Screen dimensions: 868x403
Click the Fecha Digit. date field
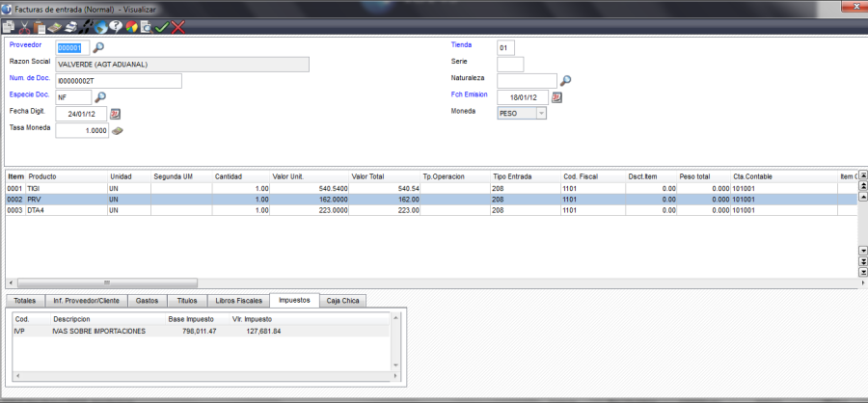coord(81,114)
